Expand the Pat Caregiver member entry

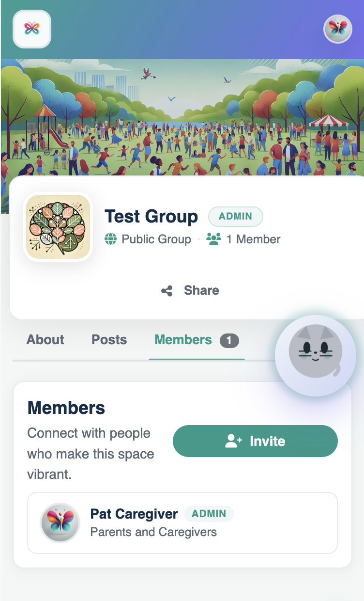182,523
